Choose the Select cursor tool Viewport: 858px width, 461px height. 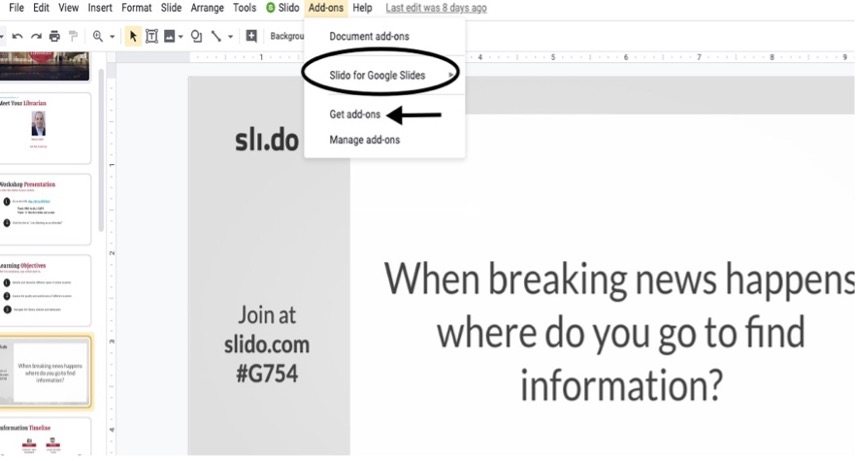pos(133,36)
